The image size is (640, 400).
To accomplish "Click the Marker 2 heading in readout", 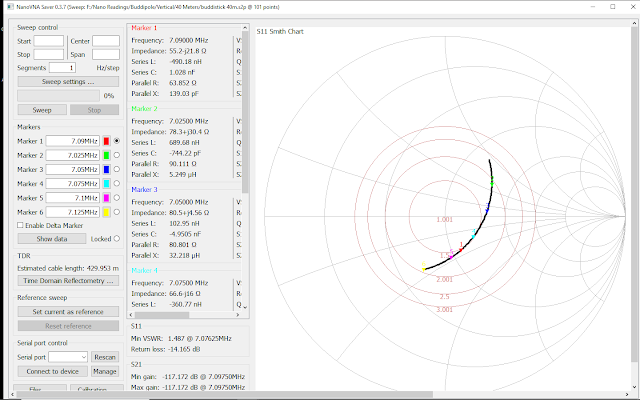I will tap(144, 109).
